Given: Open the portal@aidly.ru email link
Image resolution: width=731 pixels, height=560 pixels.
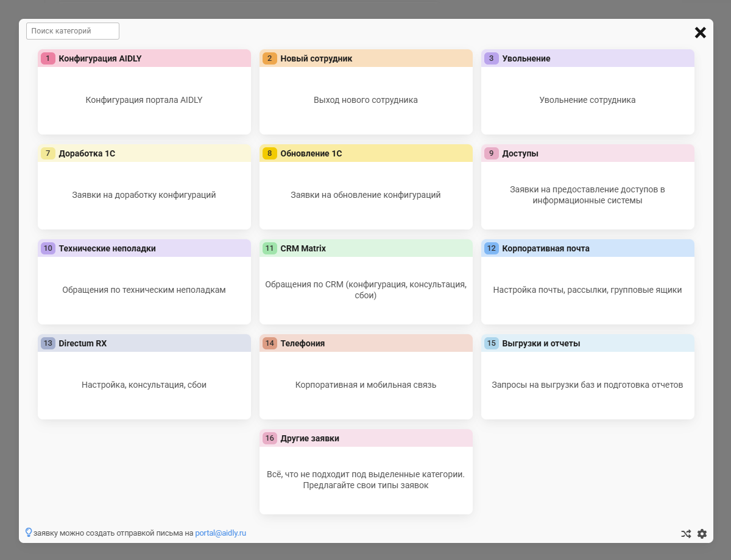Looking at the screenshot, I should 221,533.
